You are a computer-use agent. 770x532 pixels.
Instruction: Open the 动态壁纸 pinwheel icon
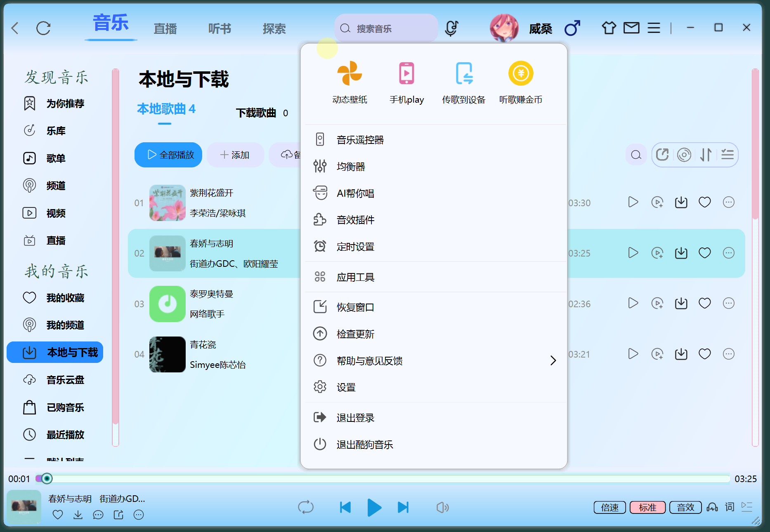point(350,73)
